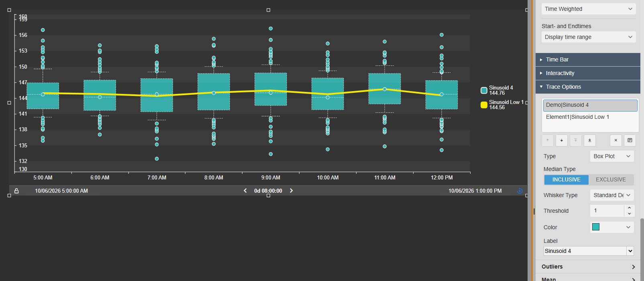Click the 7:00 AM lowest outlier point
This screenshot has width=644, height=281.
tap(157, 159)
